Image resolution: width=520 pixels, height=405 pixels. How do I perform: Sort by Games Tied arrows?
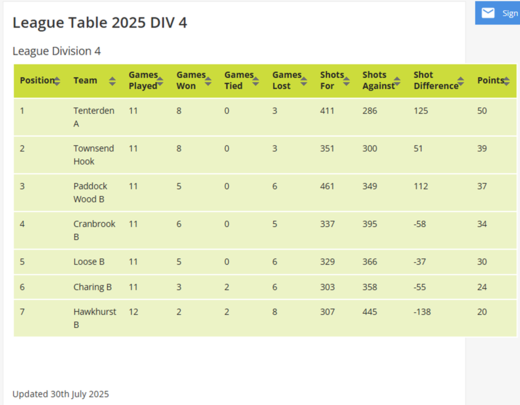coord(256,81)
